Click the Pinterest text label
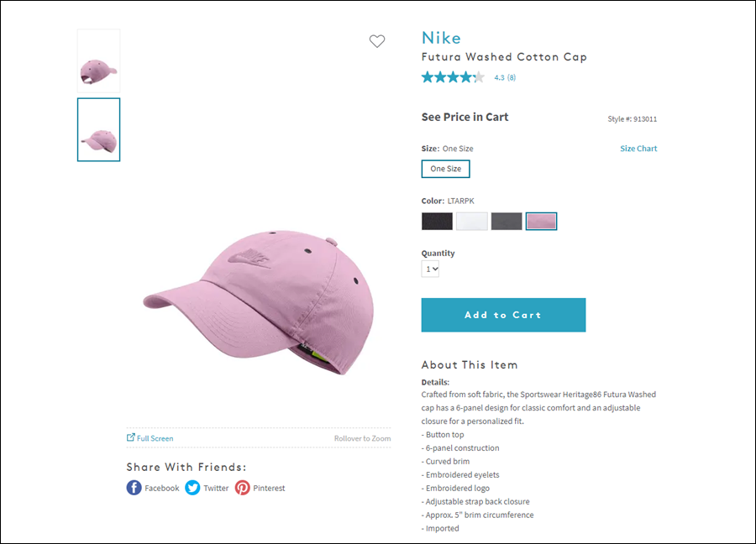This screenshot has width=756, height=544. tap(269, 488)
